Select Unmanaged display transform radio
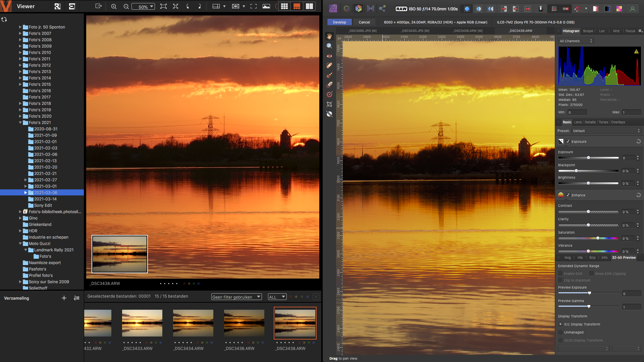Screen dimensions: 644x362 coord(560,332)
